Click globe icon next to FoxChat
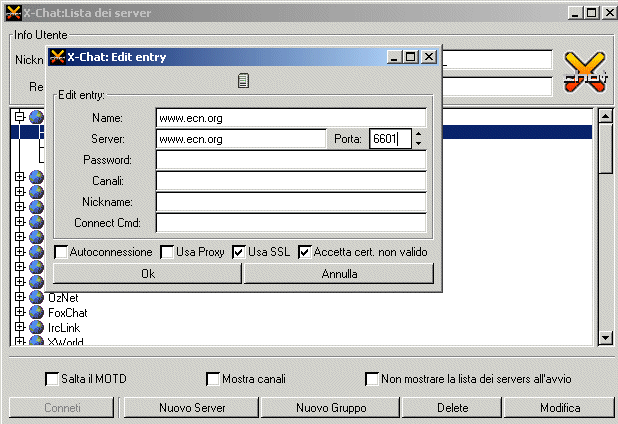The width and height of the screenshot is (618, 424). (x=36, y=312)
